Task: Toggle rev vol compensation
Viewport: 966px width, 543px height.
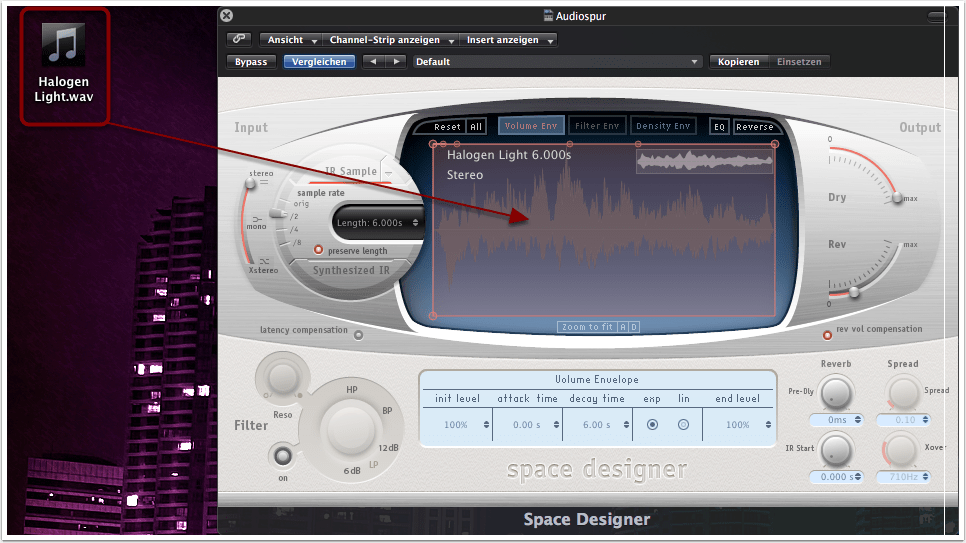Action: coord(827,334)
